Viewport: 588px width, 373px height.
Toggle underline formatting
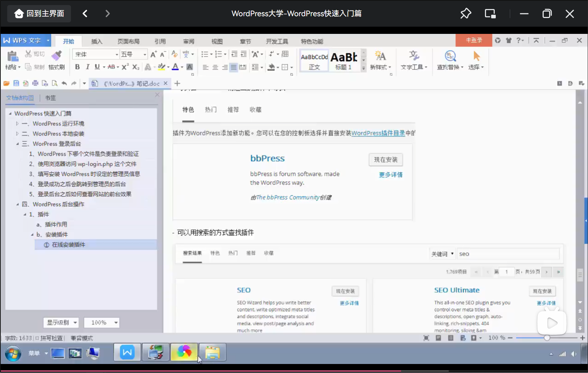point(97,67)
